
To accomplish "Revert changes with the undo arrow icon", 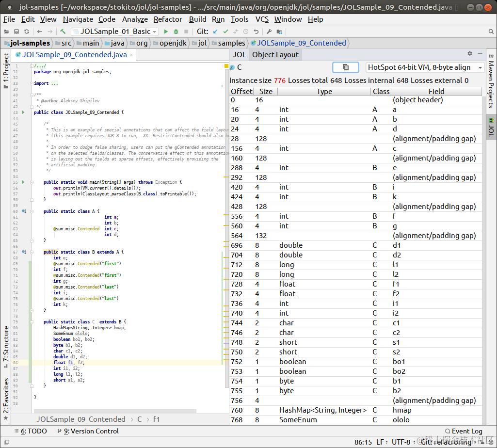I will click(x=256, y=32).
